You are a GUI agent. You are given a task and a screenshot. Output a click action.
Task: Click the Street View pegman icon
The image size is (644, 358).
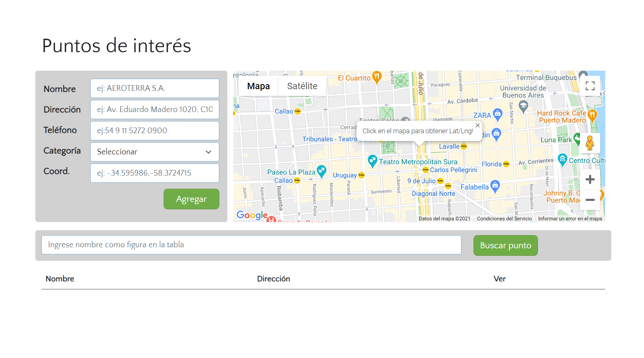pos(589,143)
